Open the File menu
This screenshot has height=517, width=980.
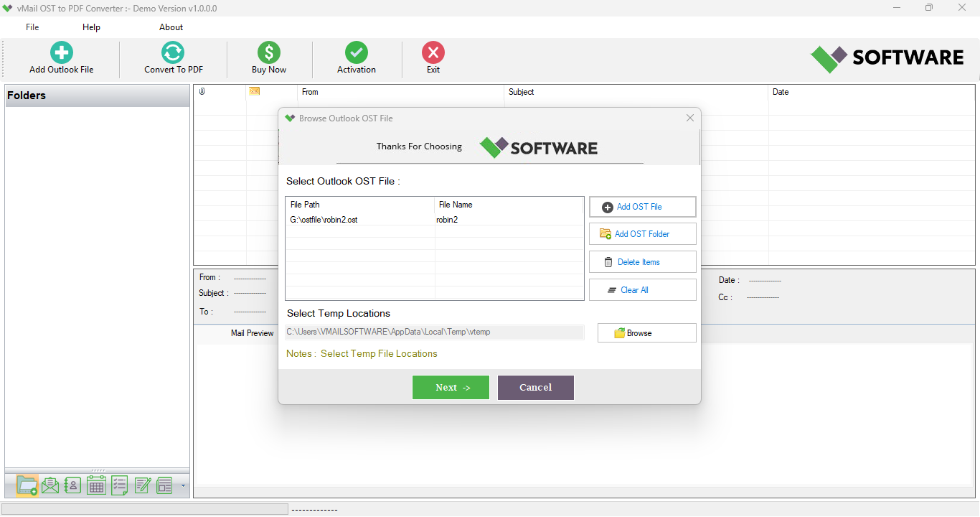click(x=32, y=27)
